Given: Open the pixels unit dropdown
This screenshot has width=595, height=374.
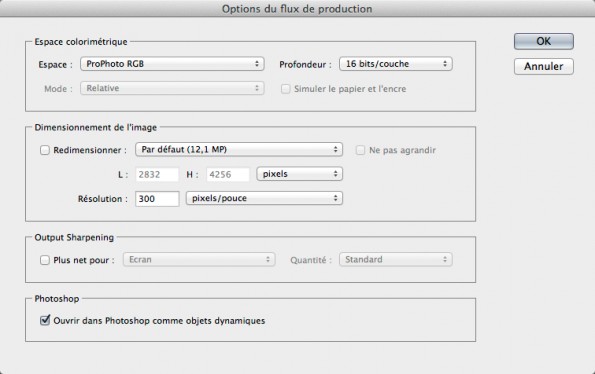Looking at the screenshot, I should pyautogui.click(x=299, y=174).
